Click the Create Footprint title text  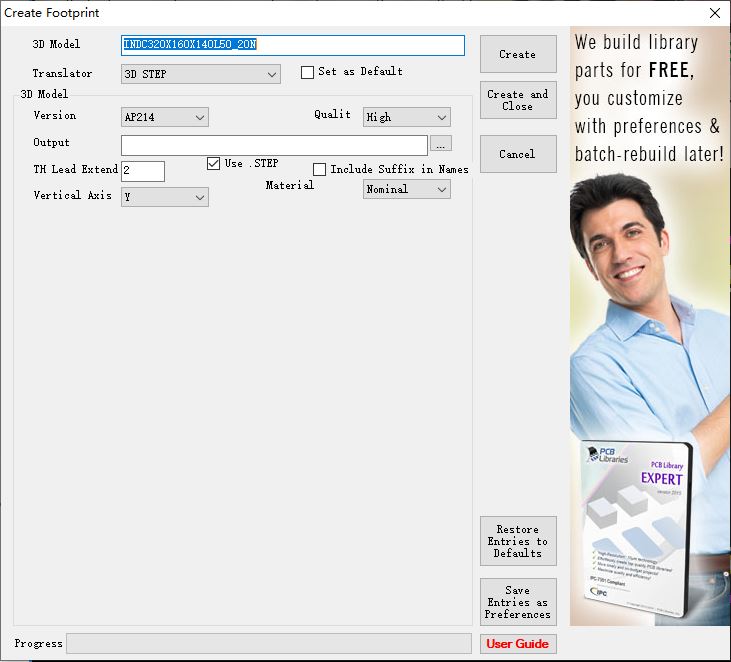(51, 13)
